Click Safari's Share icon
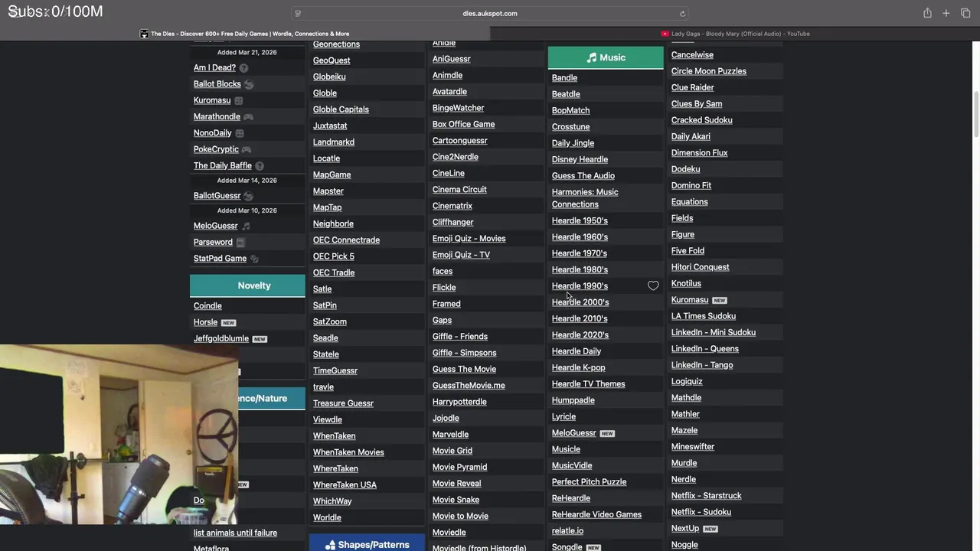The image size is (980, 551). 927,13
